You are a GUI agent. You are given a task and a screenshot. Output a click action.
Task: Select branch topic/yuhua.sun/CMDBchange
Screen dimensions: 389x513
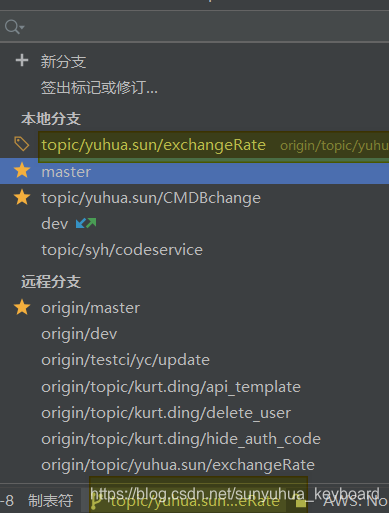pos(151,198)
